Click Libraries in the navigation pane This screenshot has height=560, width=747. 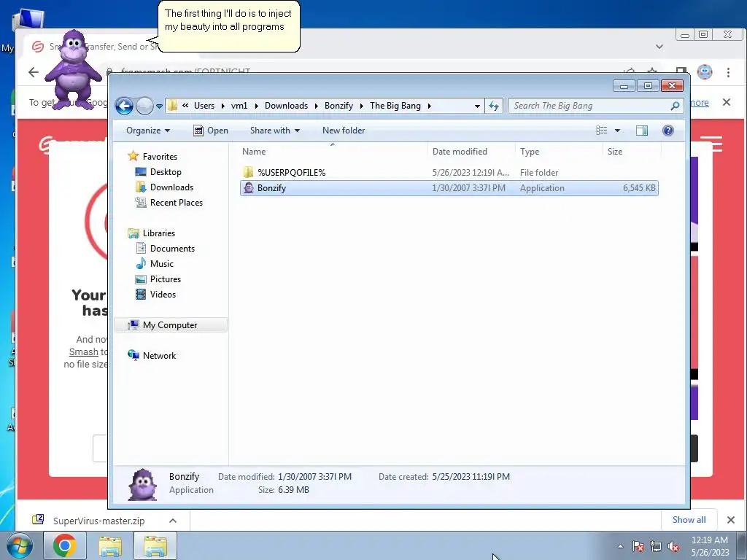point(158,233)
